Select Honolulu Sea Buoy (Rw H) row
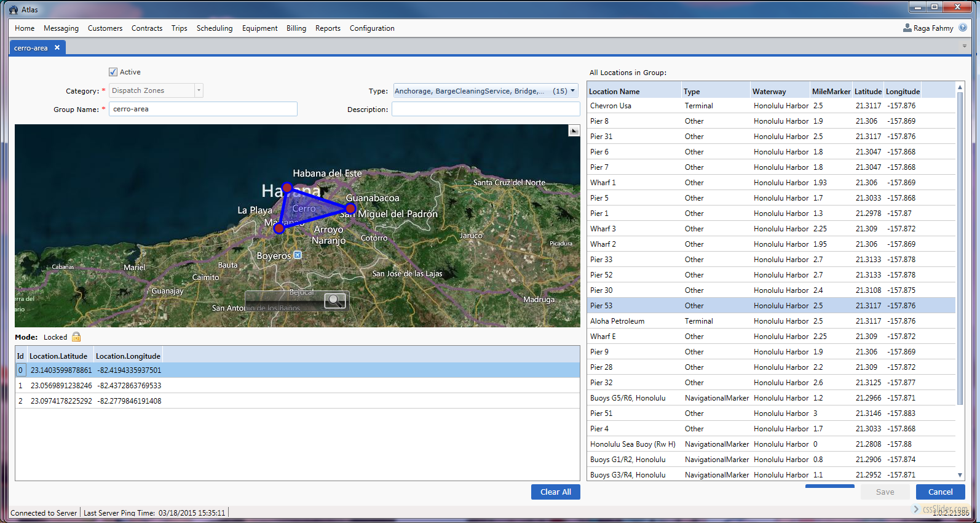This screenshot has width=980, height=523. tap(771, 444)
